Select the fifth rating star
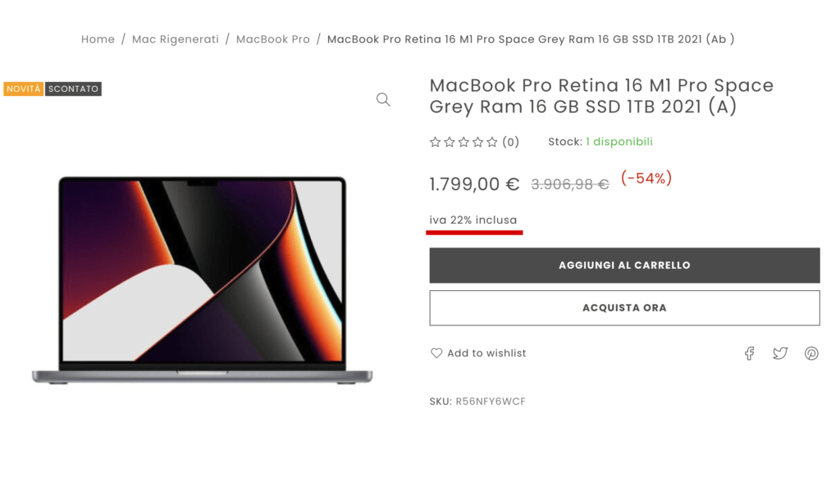Image resolution: width=840 pixels, height=504 pixels. [492, 142]
